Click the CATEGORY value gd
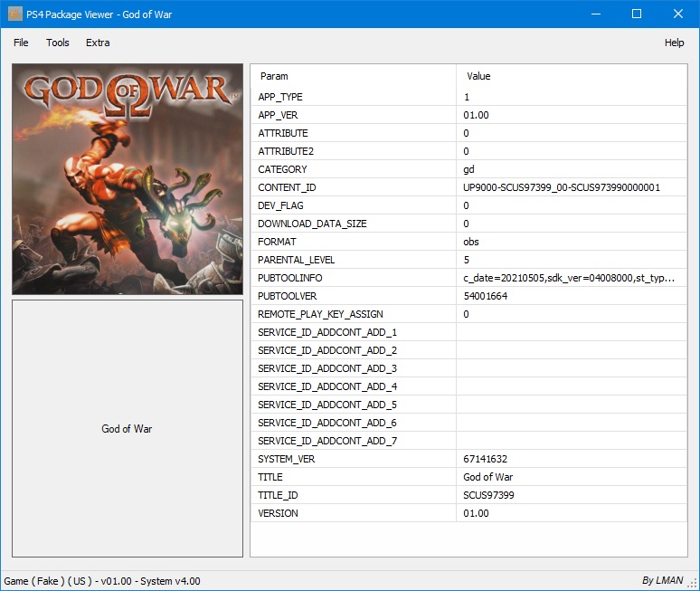Image resolution: width=700 pixels, height=591 pixels. [x=468, y=169]
